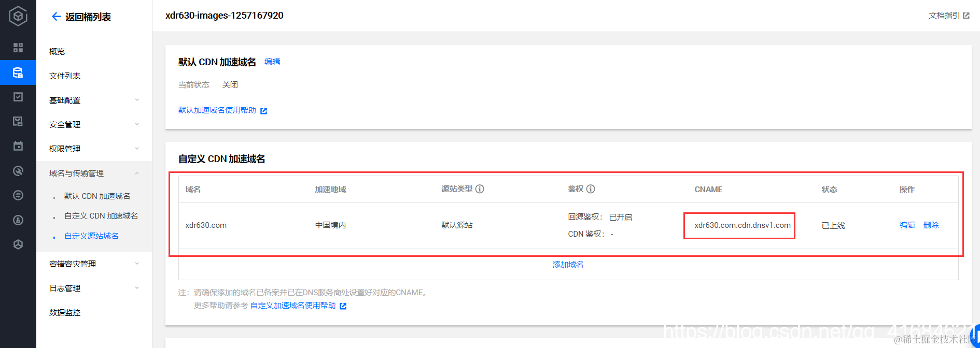Viewport: 980px width, 348px height.
Task: Click the 默认源站 cell
Action: (457, 225)
